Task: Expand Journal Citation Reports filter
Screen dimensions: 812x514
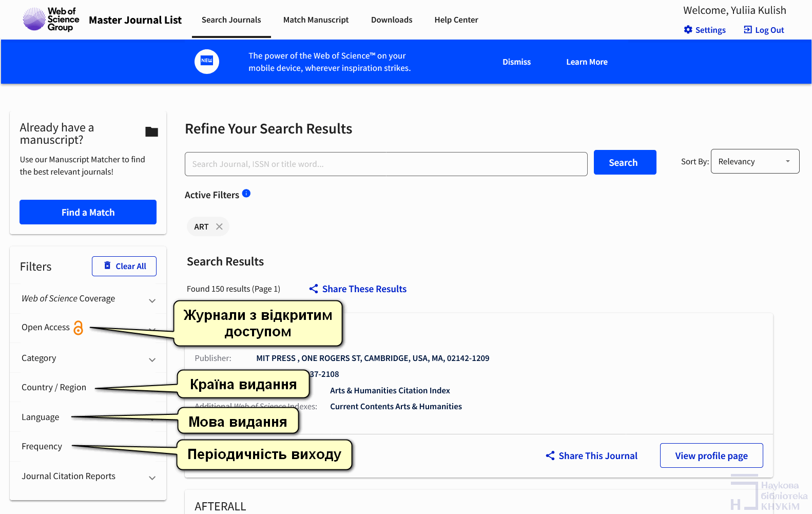Action: click(x=152, y=478)
